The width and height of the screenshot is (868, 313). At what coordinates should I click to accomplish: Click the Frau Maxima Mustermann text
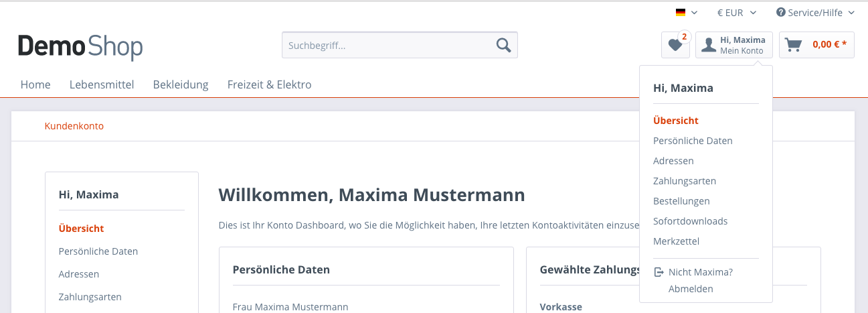click(x=290, y=307)
